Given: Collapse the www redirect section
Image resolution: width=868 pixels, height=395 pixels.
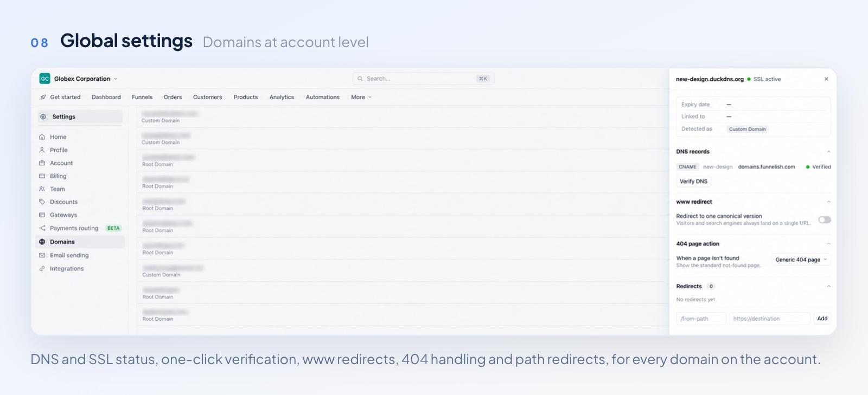Looking at the screenshot, I should [828, 202].
